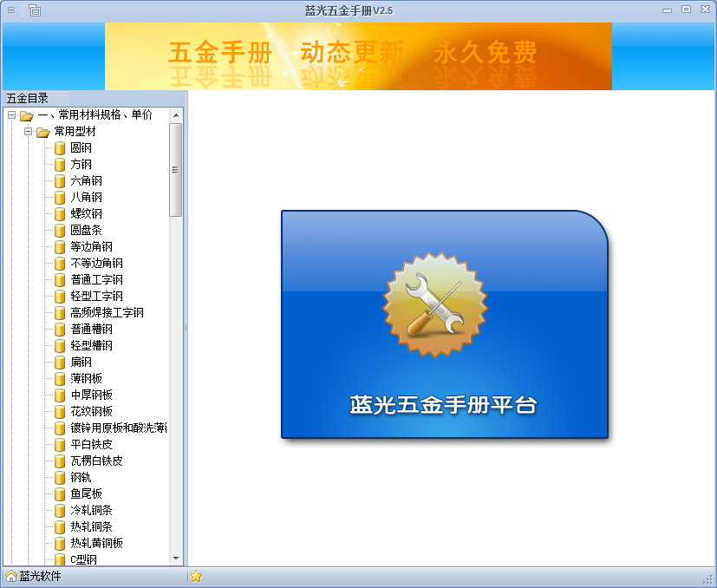Click the window list icon in title bar
The image size is (717, 588).
[35, 10]
